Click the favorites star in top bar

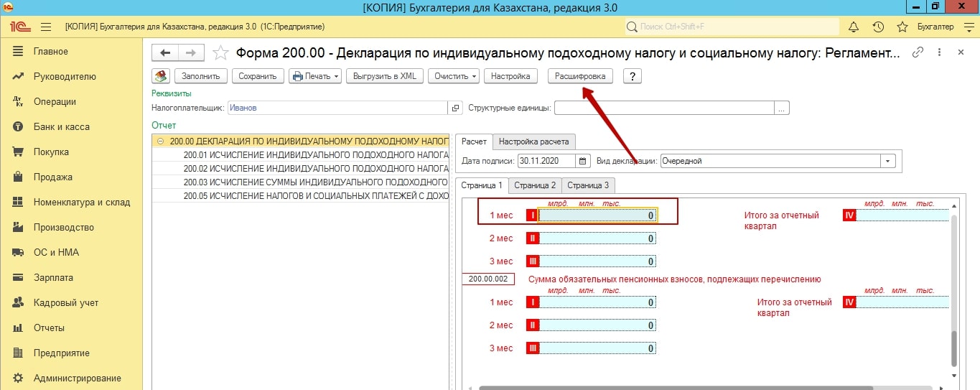[x=902, y=27]
